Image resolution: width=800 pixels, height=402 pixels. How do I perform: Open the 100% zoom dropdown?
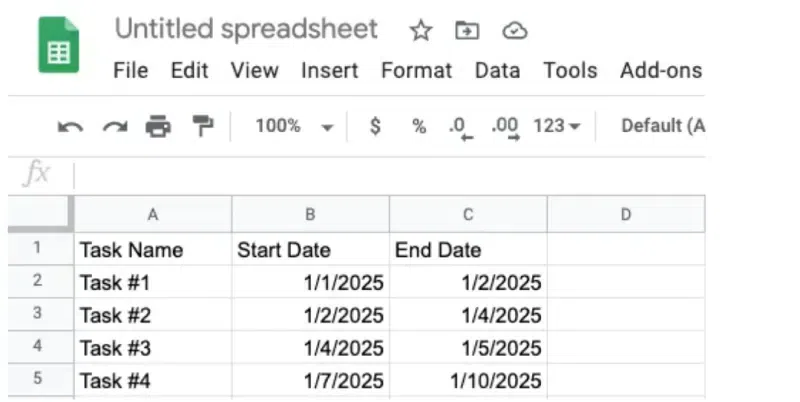pos(293,126)
